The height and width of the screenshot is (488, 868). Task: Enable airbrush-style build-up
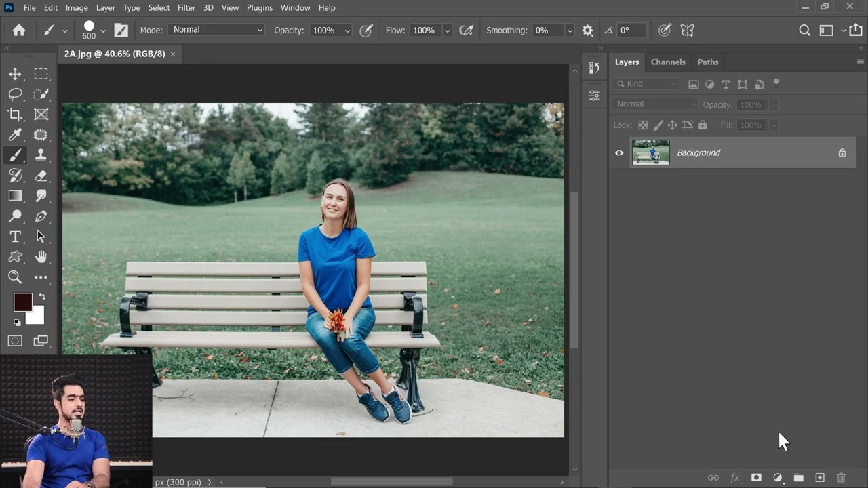pos(467,30)
